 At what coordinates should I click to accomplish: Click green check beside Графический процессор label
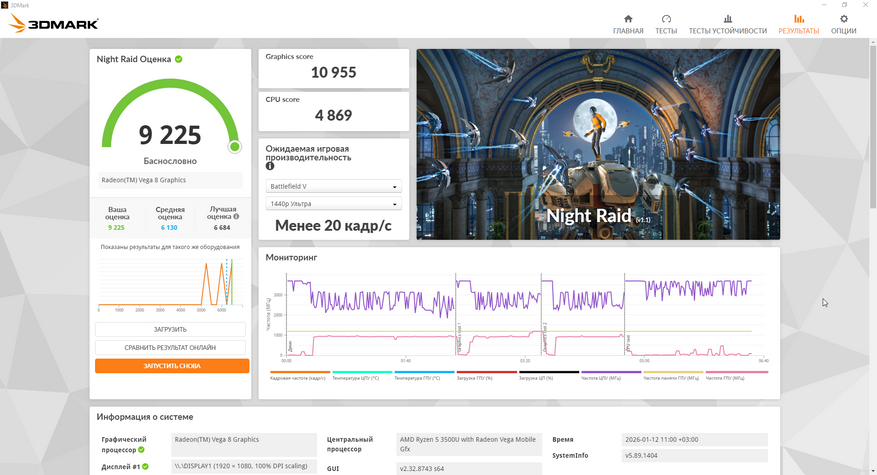[141, 450]
